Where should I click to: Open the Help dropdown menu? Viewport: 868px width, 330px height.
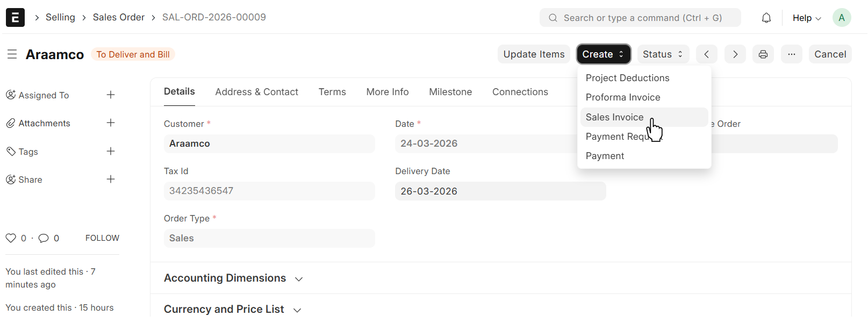806,18
